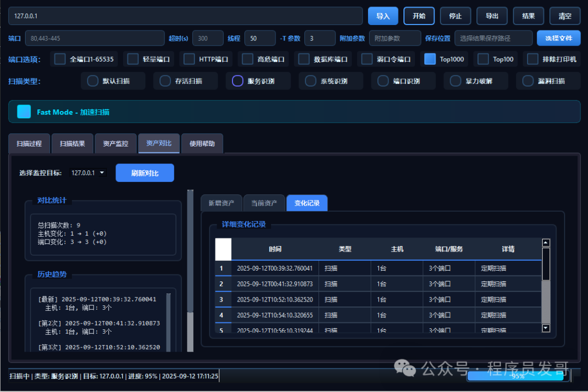Click the 开始 button to start scanning

coord(419,16)
